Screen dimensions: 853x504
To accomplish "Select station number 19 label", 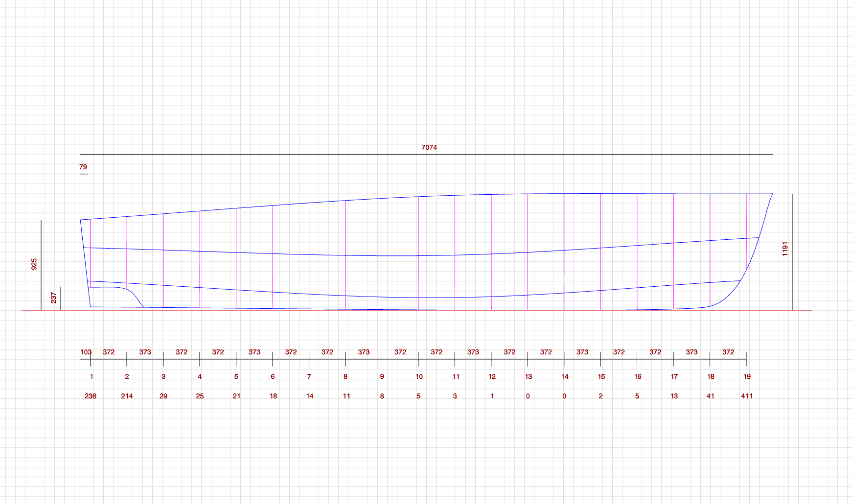I will point(747,376).
